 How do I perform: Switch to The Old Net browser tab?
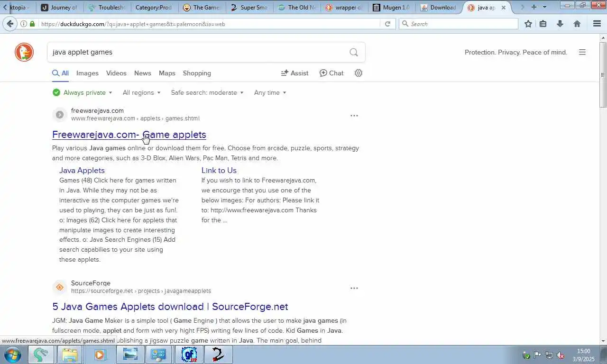pyautogui.click(x=297, y=7)
